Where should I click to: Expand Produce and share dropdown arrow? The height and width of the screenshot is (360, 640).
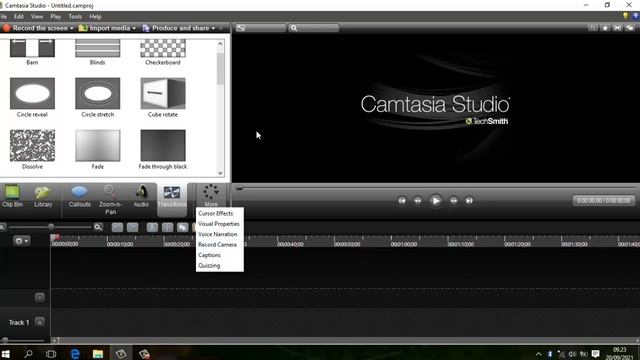point(213,29)
